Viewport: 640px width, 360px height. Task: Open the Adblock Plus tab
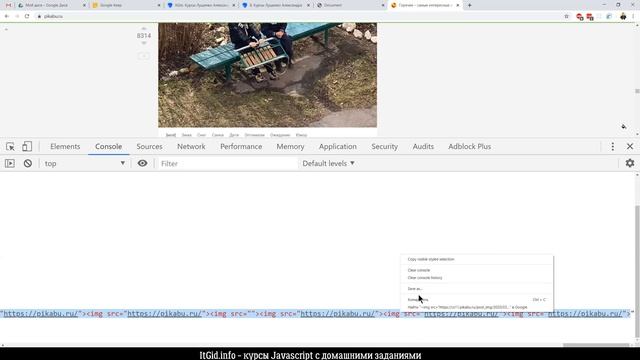(470, 147)
